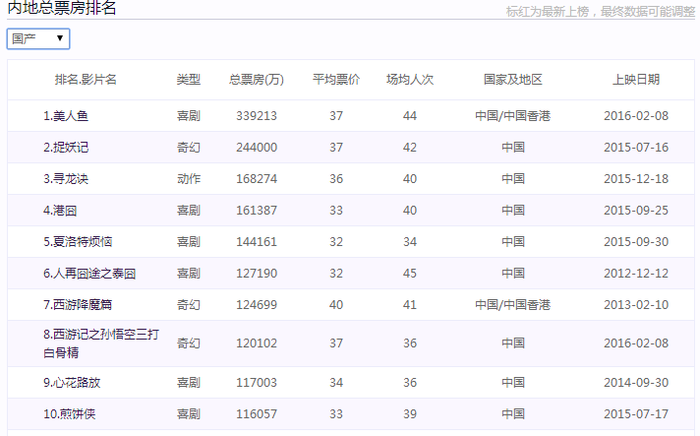The height and width of the screenshot is (436, 700).
Task: Click release date 2015-07-17
Action: tap(636, 414)
